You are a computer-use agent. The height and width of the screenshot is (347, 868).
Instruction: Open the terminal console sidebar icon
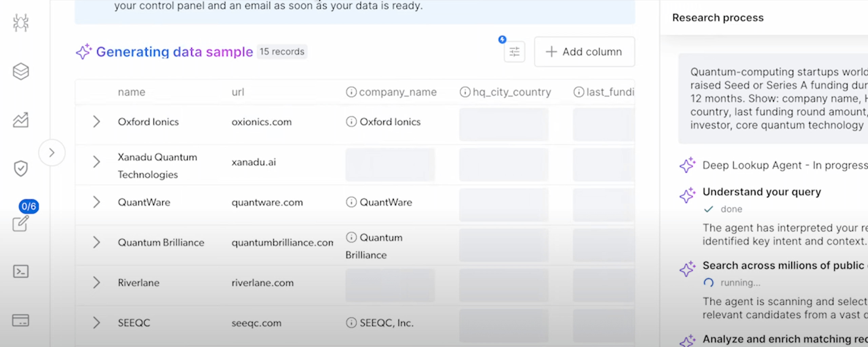click(x=21, y=271)
